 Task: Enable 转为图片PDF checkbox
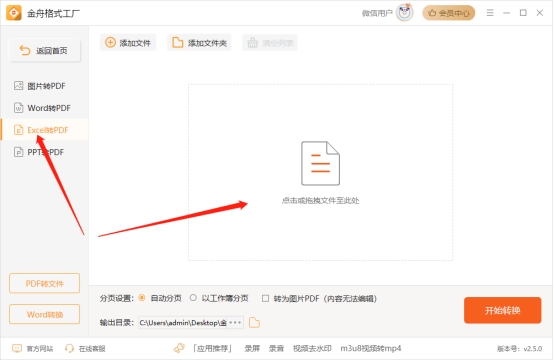[x=265, y=299]
